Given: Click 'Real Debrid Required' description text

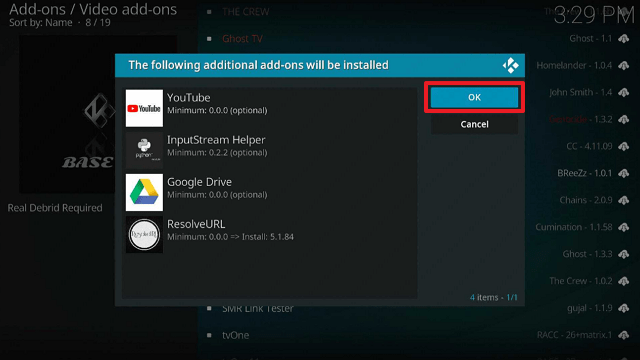Looking at the screenshot, I should (x=55, y=208).
